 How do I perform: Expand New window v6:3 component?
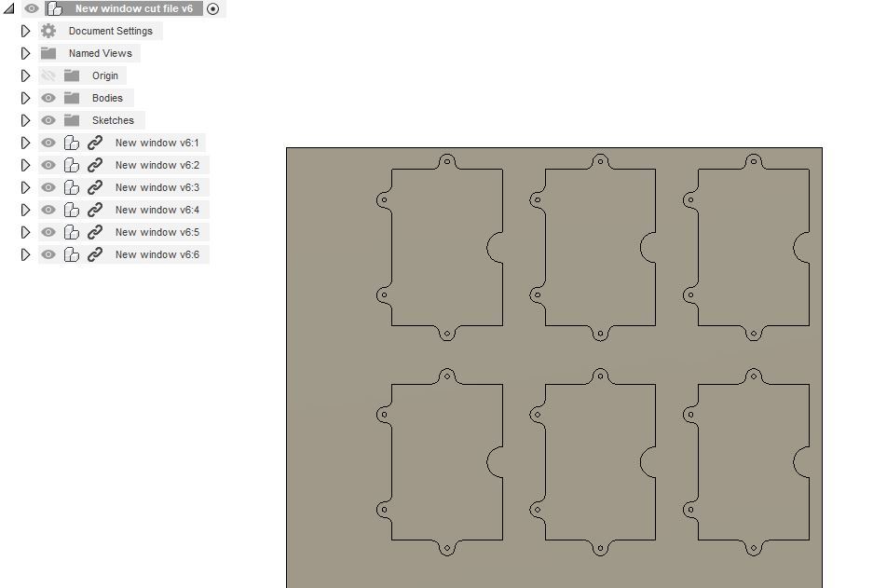(x=25, y=187)
